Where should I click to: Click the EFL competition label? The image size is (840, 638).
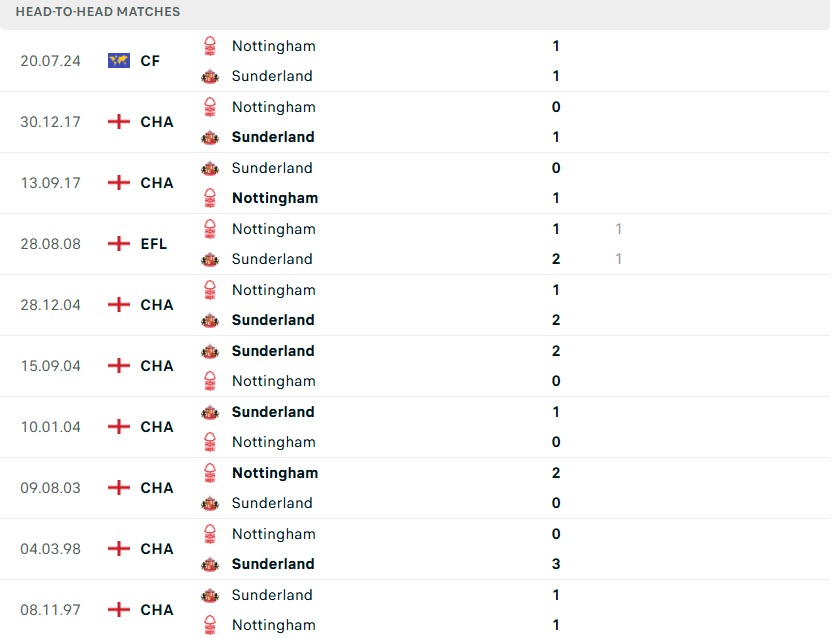(x=154, y=244)
